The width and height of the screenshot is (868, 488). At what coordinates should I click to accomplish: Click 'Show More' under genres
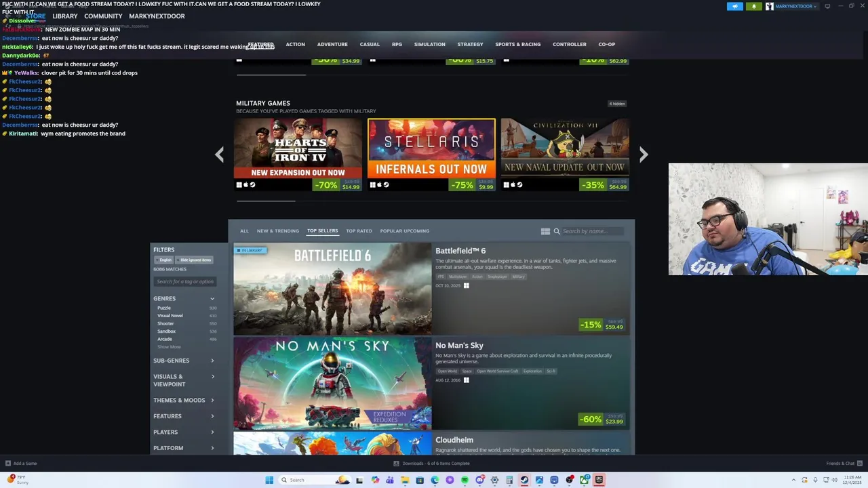coord(169,347)
